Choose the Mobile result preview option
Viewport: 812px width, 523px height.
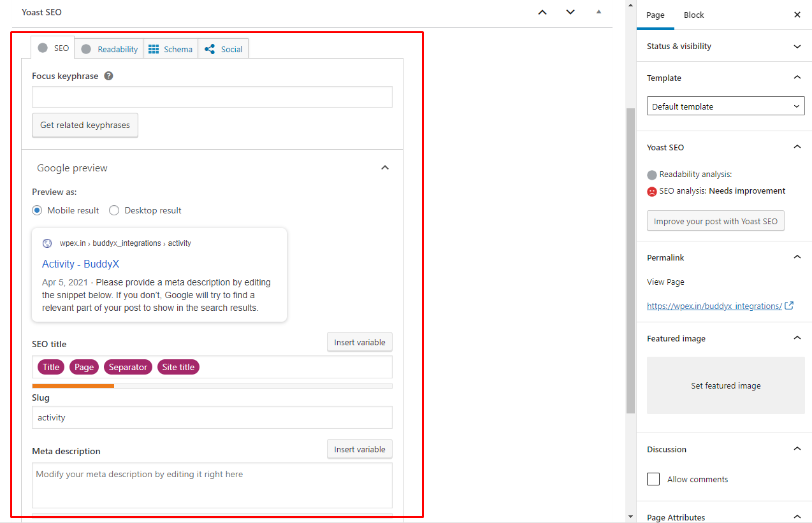(x=37, y=210)
